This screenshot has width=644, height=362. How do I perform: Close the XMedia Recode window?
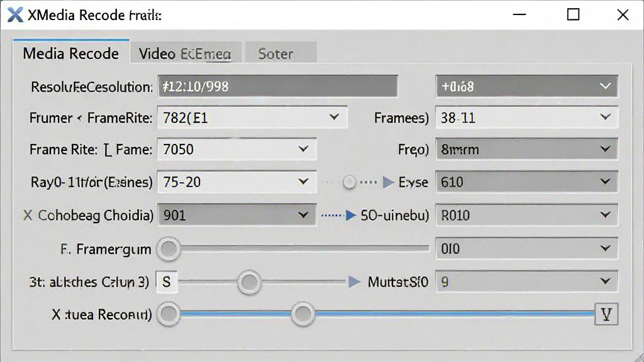pyautogui.click(x=623, y=15)
